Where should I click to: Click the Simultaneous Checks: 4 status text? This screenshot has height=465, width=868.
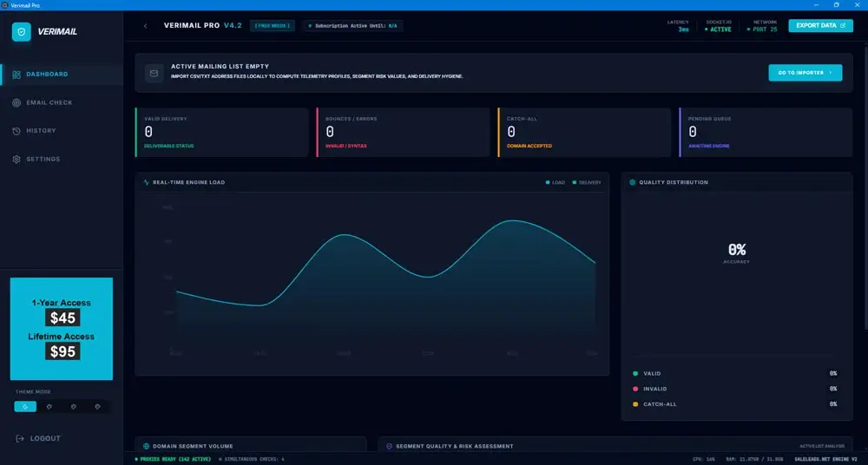pos(252,459)
